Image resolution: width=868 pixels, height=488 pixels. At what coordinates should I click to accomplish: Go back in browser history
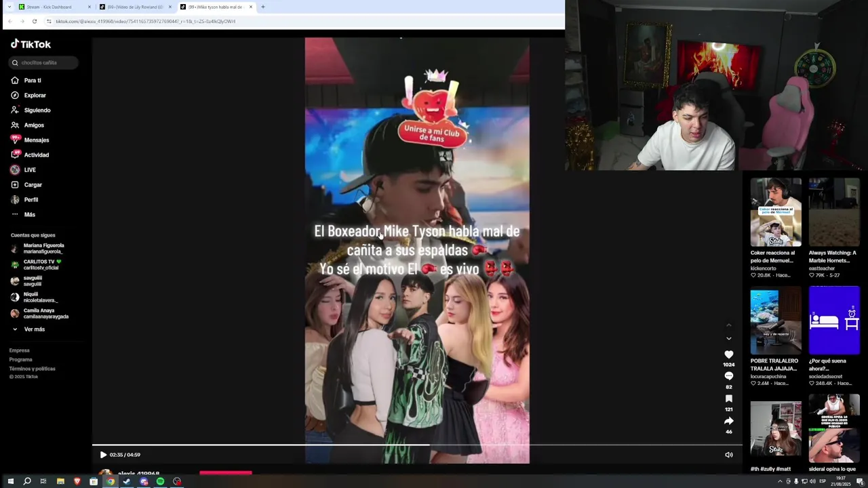coord(10,21)
